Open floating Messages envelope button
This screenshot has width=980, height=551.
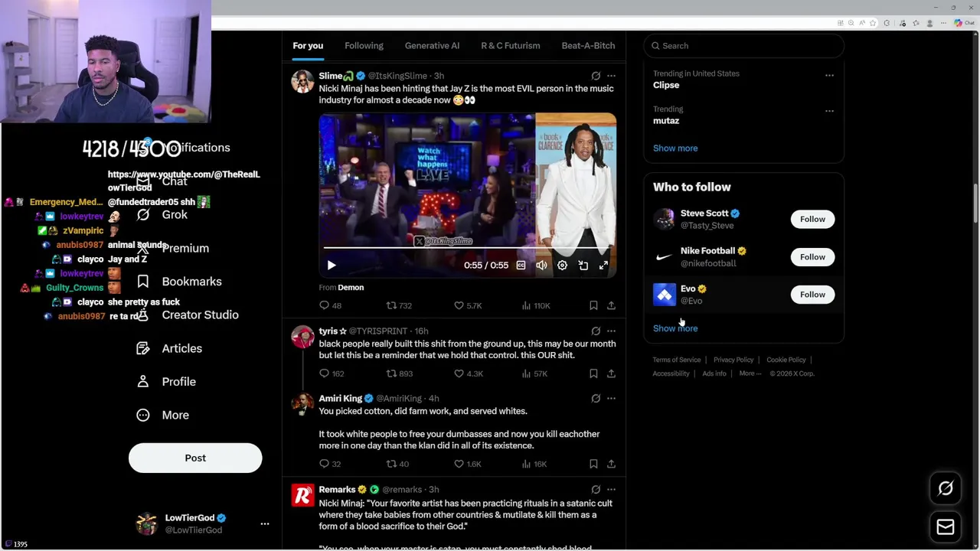[946, 527]
